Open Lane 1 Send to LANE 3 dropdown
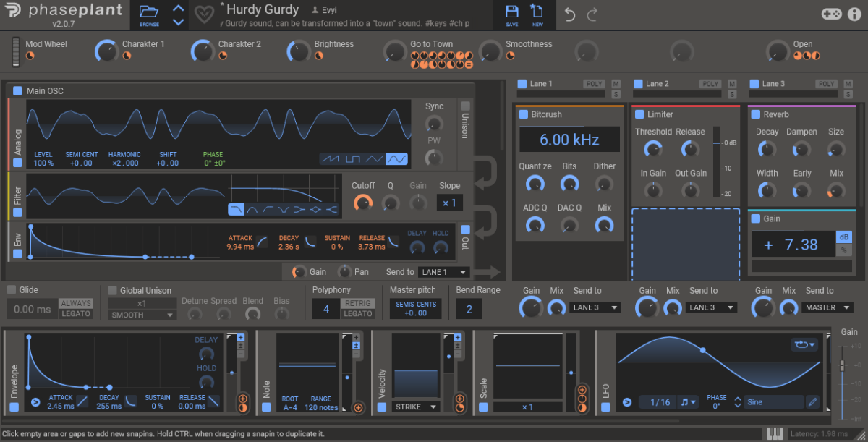The height and width of the screenshot is (442, 868). tap(595, 307)
